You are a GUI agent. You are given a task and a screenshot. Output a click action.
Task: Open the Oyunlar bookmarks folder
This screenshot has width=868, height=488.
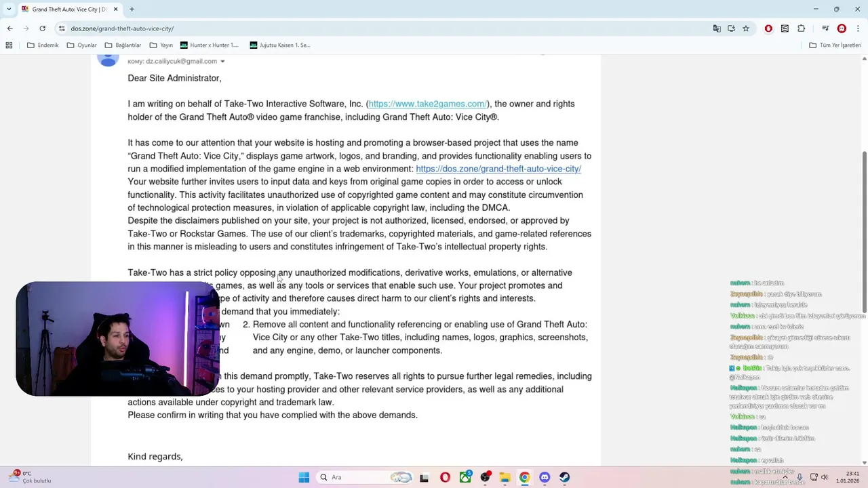coord(81,45)
